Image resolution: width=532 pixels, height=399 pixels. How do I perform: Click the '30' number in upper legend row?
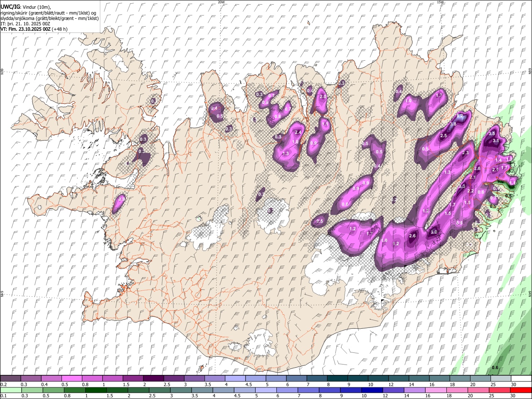(x=514, y=384)
